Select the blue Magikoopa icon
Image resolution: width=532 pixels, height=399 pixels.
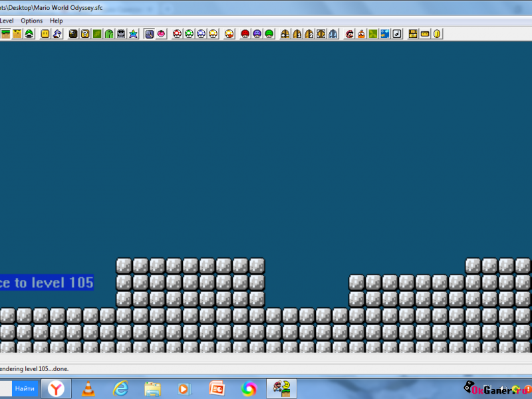pos(57,34)
